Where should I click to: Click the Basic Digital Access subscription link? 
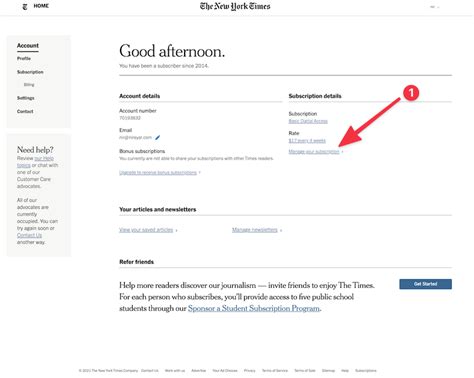pos(308,121)
